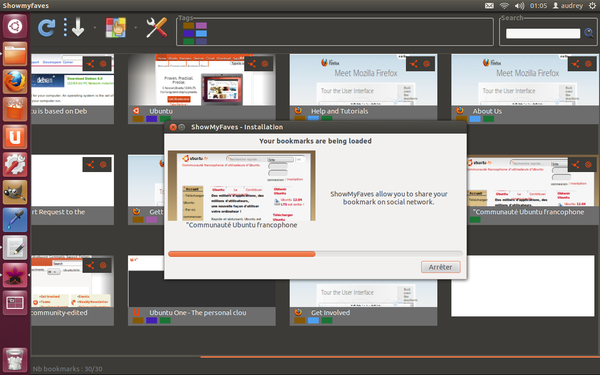Open the Debian 'is based on Deb' thumbnail
The height and width of the screenshot is (375, 600).
pos(72,80)
